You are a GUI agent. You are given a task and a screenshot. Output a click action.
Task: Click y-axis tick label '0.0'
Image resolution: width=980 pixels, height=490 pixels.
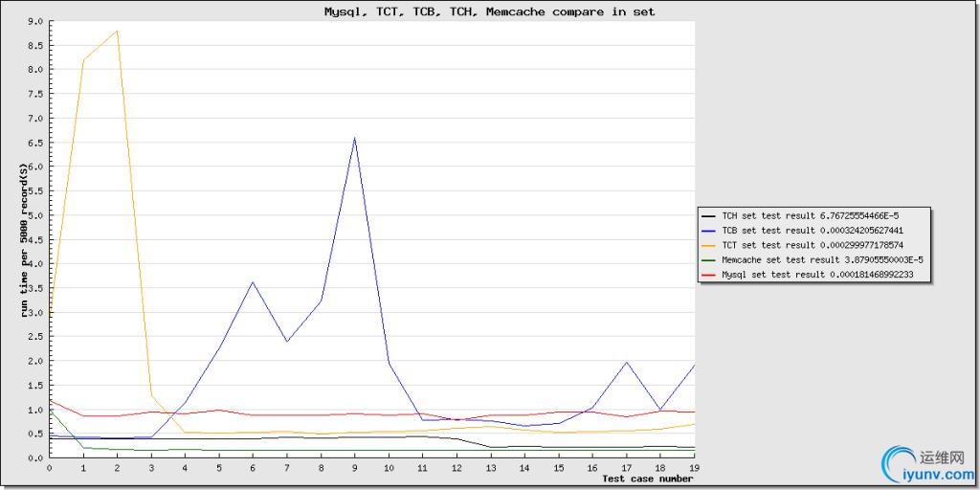coord(36,458)
